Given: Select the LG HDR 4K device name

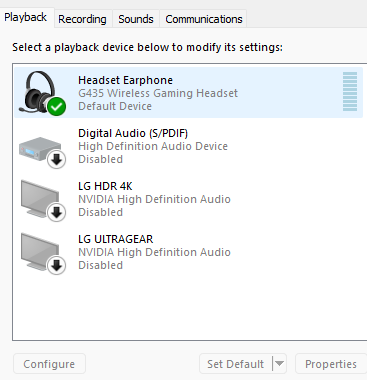Looking at the screenshot, I should (x=105, y=186).
